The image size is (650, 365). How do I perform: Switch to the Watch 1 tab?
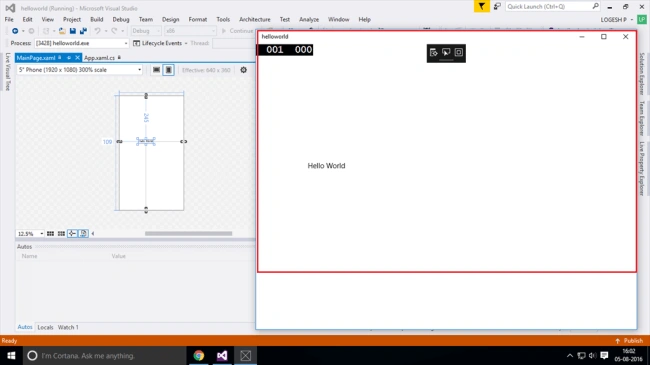[68, 327]
